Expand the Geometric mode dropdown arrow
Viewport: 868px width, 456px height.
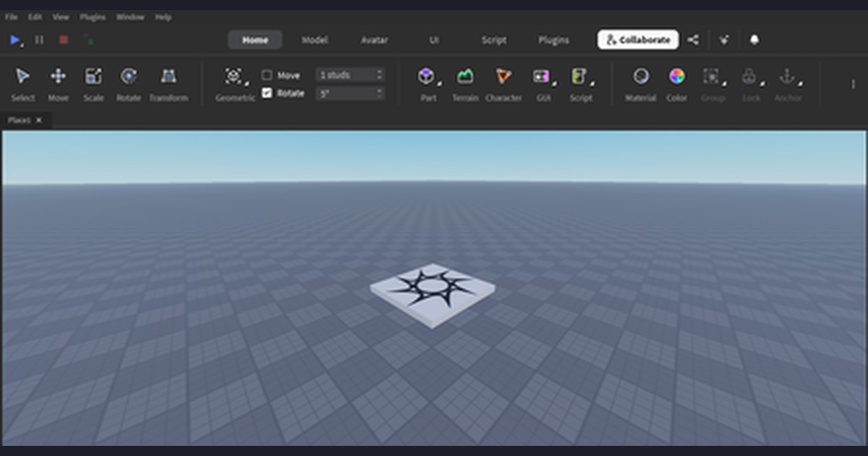pos(246,83)
